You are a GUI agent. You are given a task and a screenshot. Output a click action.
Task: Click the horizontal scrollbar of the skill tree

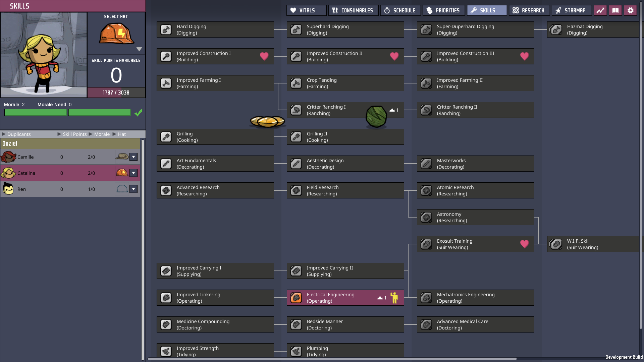point(332,359)
